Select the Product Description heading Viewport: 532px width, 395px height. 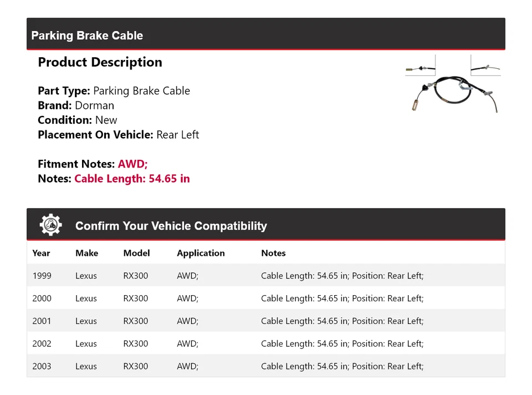(100, 62)
